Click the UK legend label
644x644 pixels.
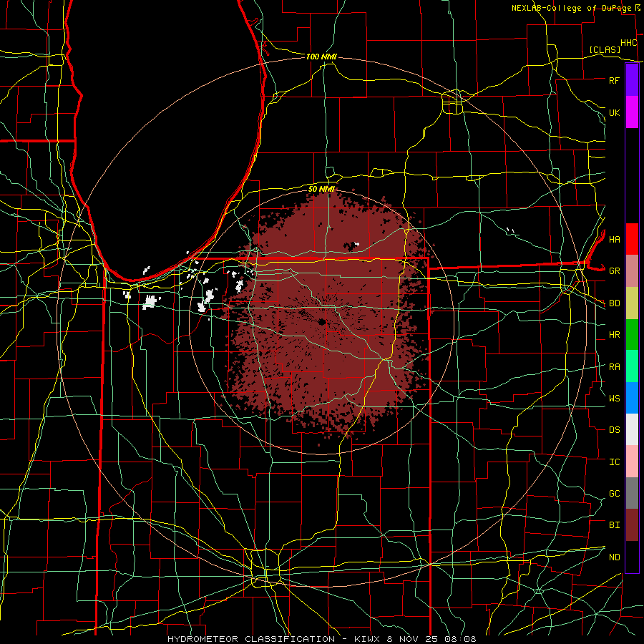pos(614,112)
